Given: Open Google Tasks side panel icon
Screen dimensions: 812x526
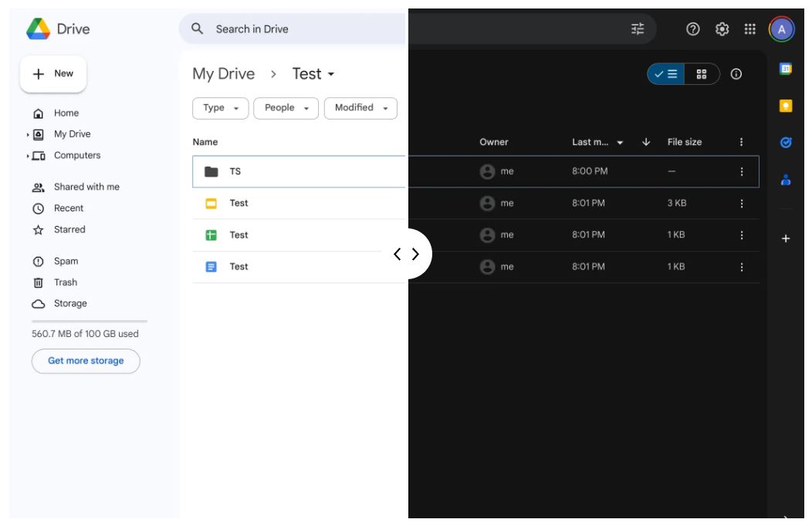Looking at the screenshot, I should click(x=786, y=143).
